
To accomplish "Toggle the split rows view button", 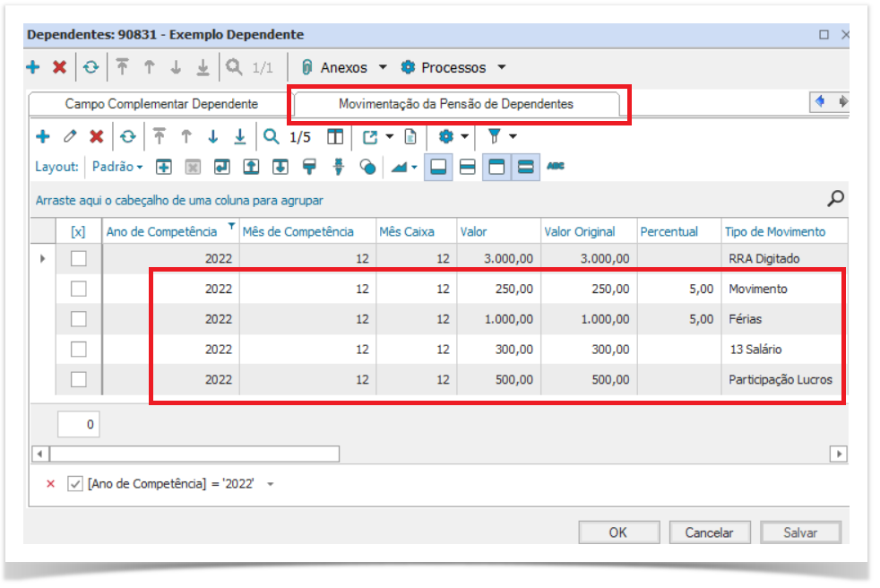I will point(468,167).
